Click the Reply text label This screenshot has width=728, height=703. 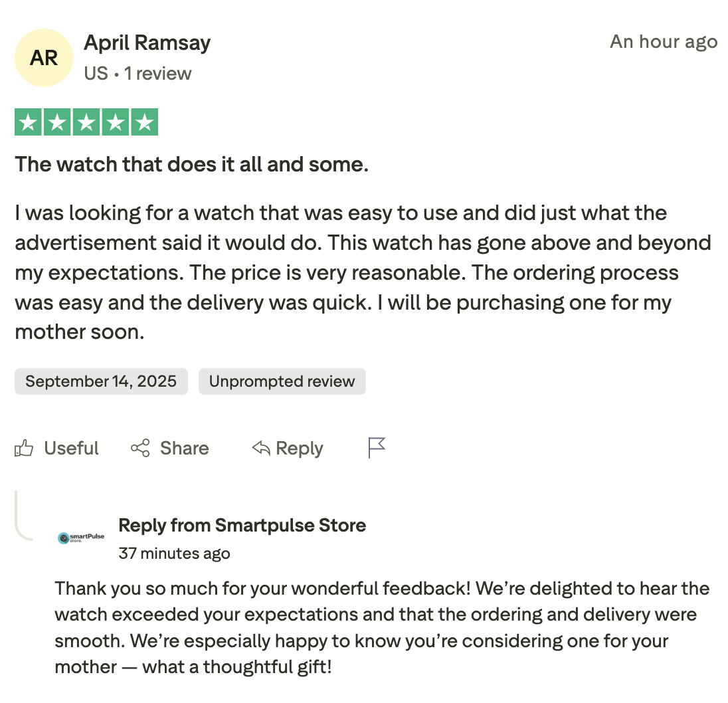[x=299, y=449]
